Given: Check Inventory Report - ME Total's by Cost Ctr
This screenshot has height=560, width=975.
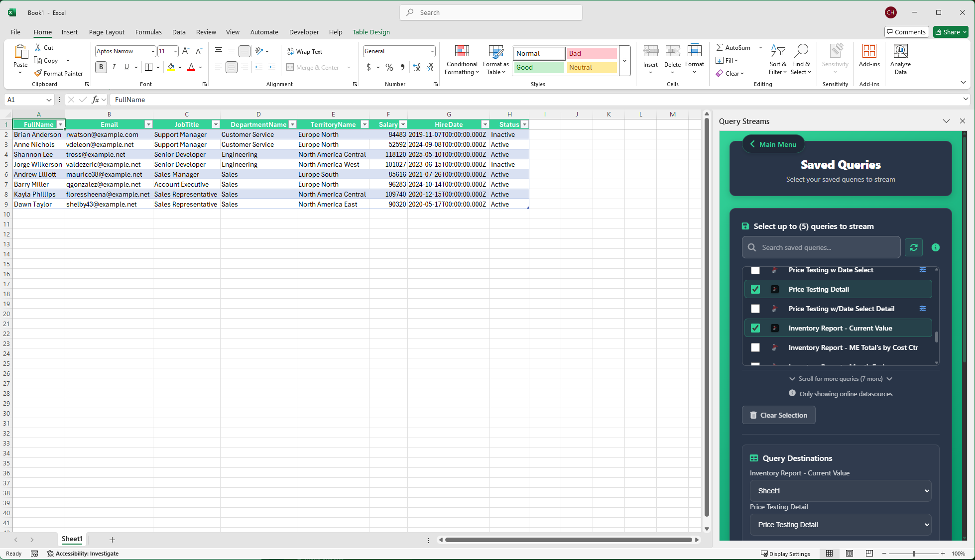Looking at the screenshot, I should point(755,347).
